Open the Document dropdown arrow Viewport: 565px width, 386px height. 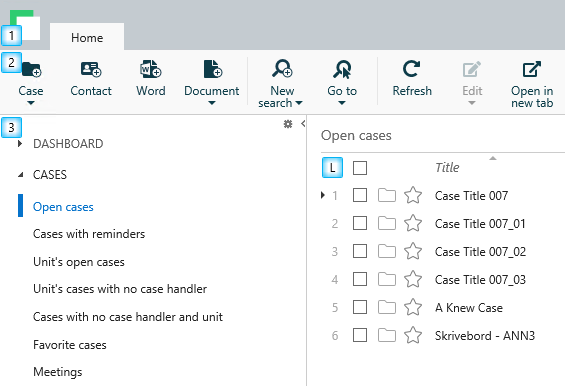pyautogui.click(x=212, y=103)
